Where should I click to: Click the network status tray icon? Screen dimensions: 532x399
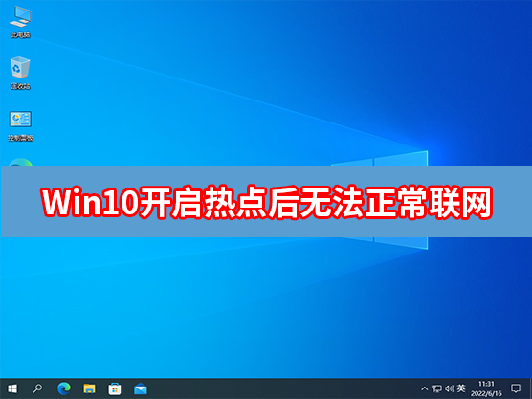pos(437,388)
